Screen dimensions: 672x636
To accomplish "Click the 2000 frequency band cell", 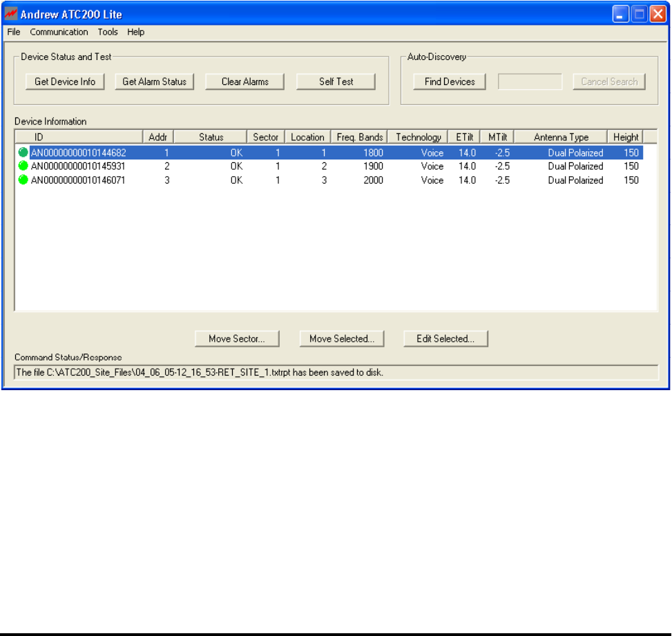I will 373,180.
